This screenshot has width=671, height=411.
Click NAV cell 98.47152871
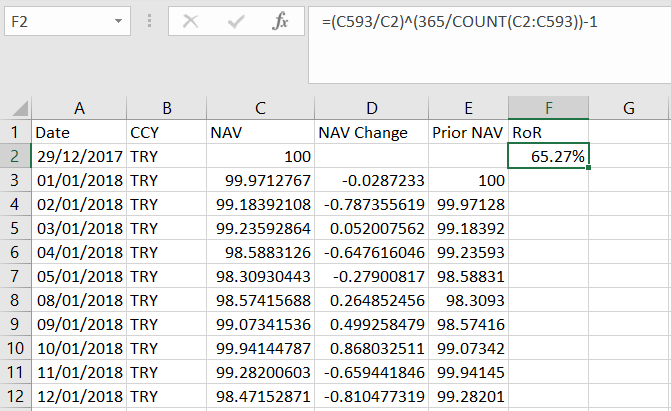[260, 396]
